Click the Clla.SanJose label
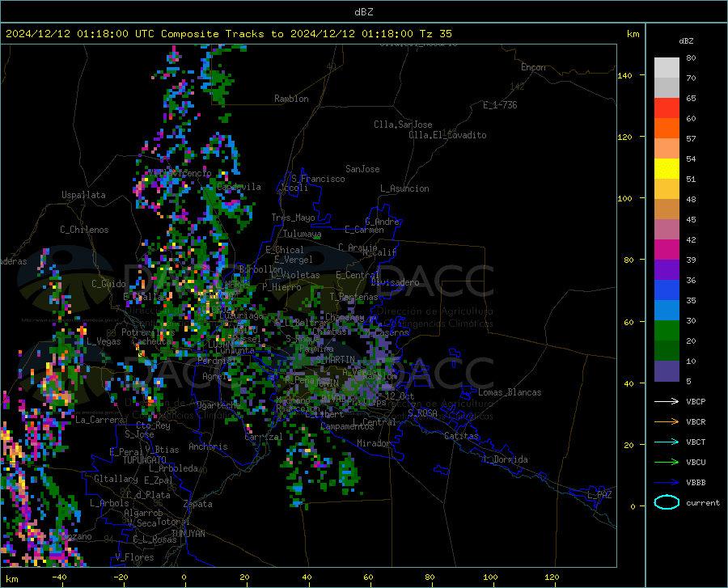Screen dimensions: 728x588 click(403, 125)
